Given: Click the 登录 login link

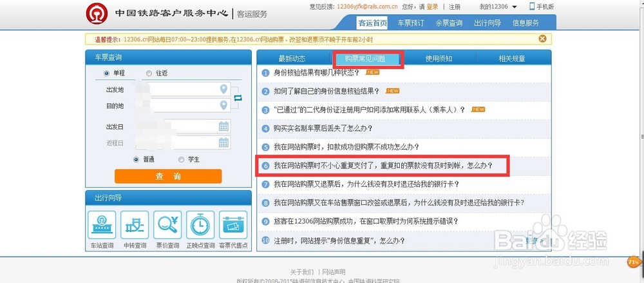Looking at the screenshot, I should point(433,7).
